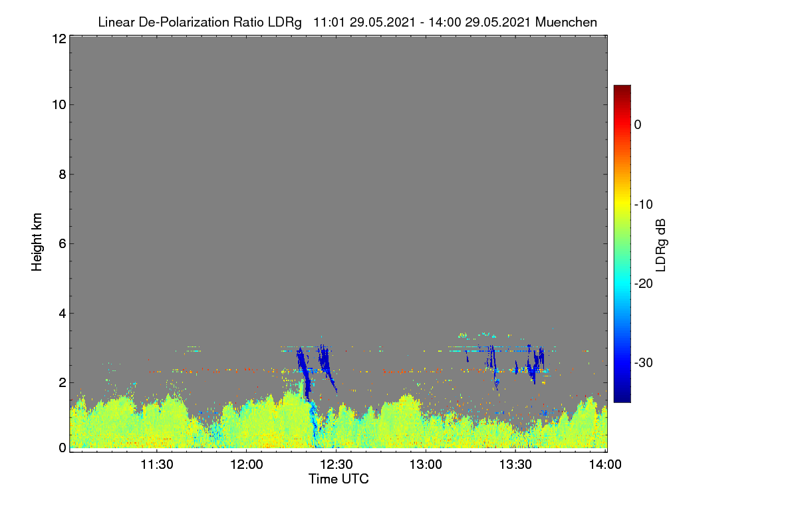Viewport: 798px width, 532px height.
Task: Click the '12' height axis tick label
Action: (58, 39)
